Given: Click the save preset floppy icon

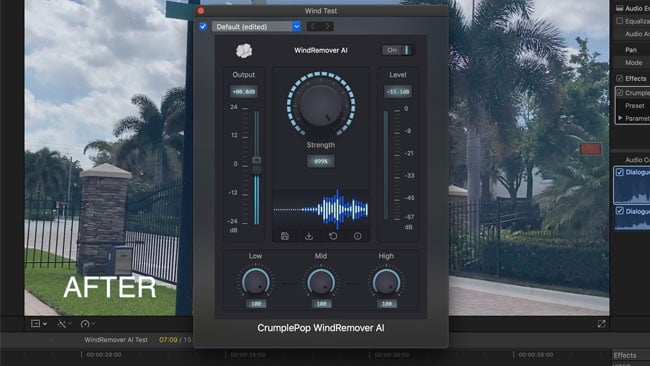Looking at the screenshot, I should pyautogui.click(x=285, y=236).
